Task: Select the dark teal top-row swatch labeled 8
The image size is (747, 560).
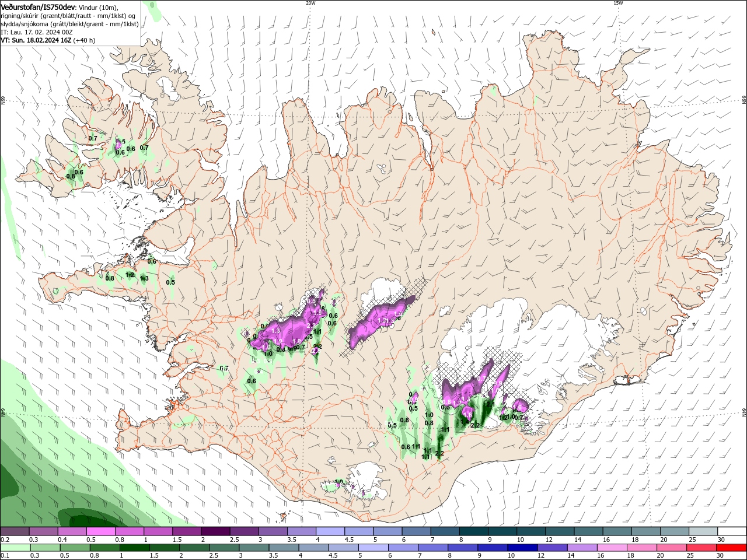Action: coord(473,531)
